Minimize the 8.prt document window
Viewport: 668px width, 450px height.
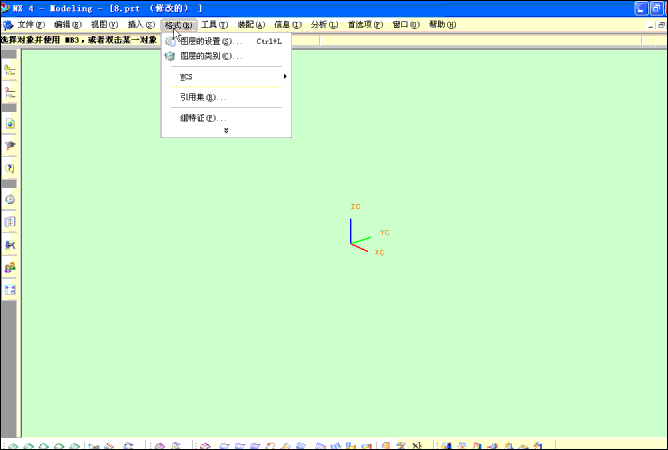pos(651,26)
